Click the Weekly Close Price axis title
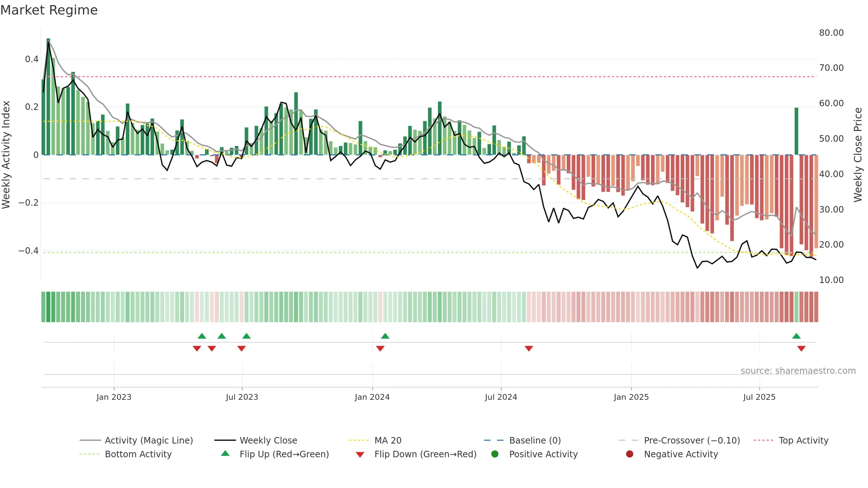868x488 pixels. point(858,155)
